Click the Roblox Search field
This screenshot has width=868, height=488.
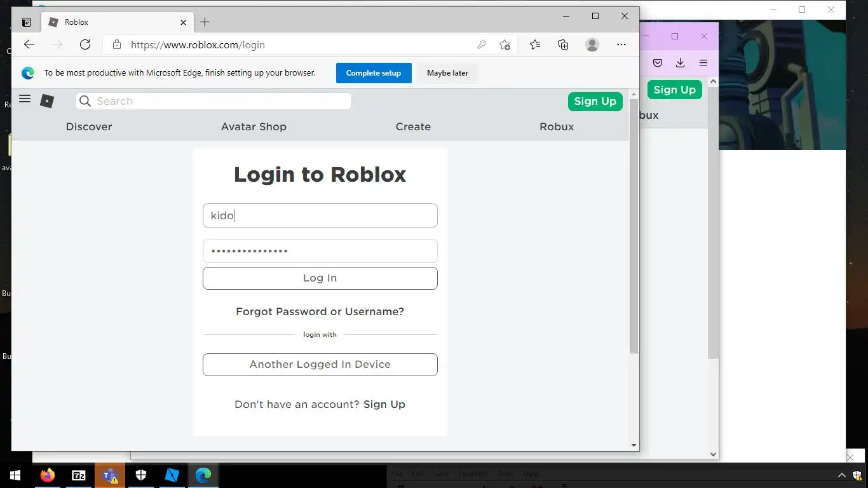click(214, 101)
